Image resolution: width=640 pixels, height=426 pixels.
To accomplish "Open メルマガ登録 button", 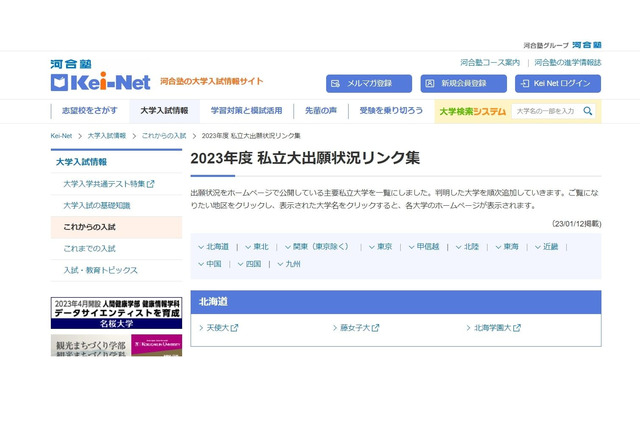I will [x=369, y=84].
